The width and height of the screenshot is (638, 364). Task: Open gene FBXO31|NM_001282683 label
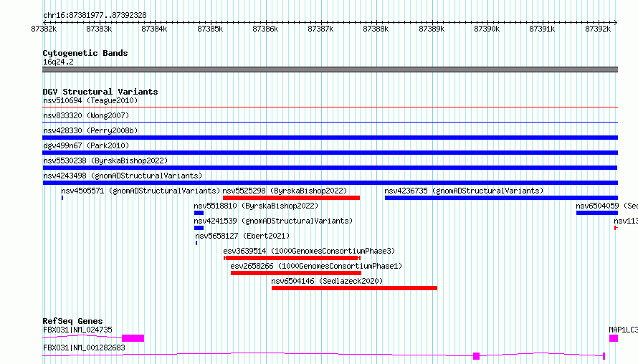pyautogui.click(x=84, y=348)
